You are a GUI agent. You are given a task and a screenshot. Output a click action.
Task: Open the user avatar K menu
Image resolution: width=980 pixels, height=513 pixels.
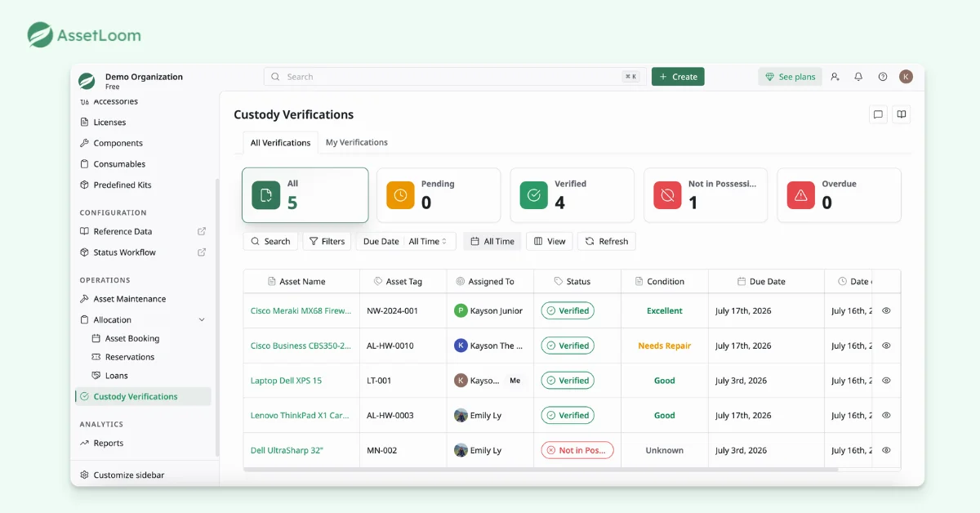(x=906, y=77)
